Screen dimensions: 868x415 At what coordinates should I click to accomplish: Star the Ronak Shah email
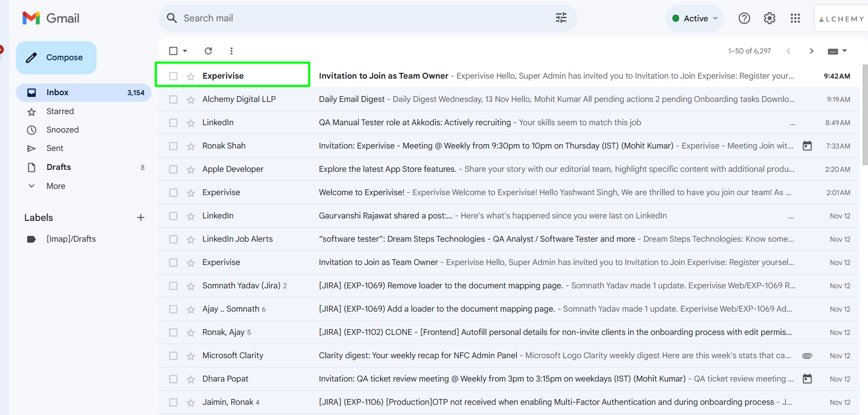tap(191, 146)
